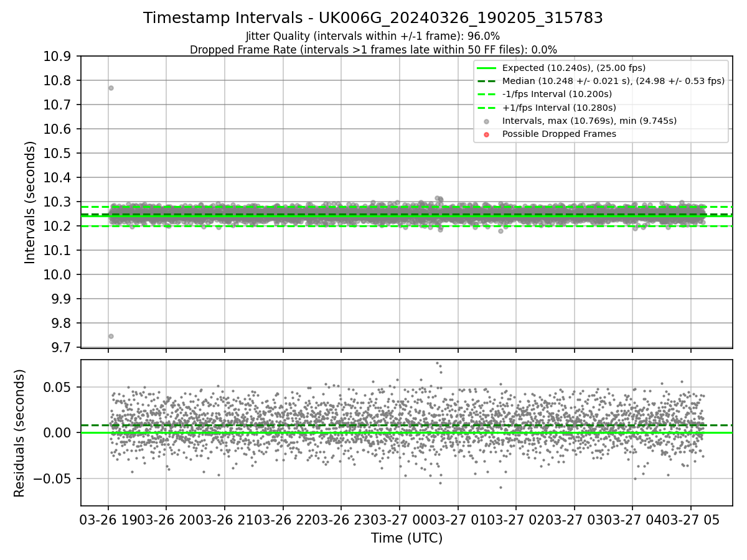This screenshot has height=560, width=747.
Task: Click legend entry "-1/fps Interval (10.200s)"
Action: tap(557, 94)
